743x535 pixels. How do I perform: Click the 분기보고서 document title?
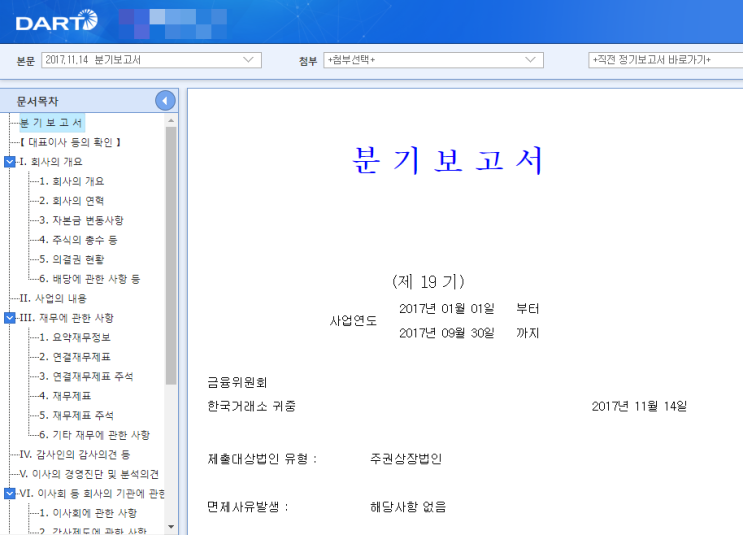tap(447, 160)
